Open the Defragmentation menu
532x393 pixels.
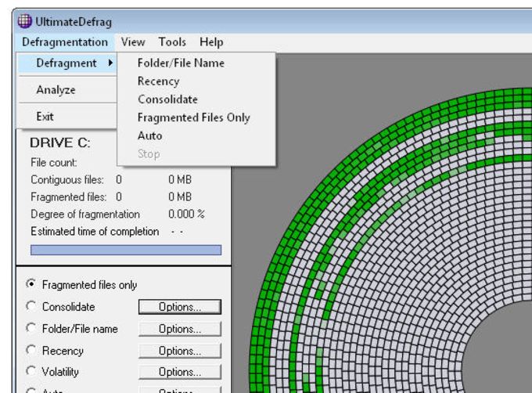click(65, 42)
